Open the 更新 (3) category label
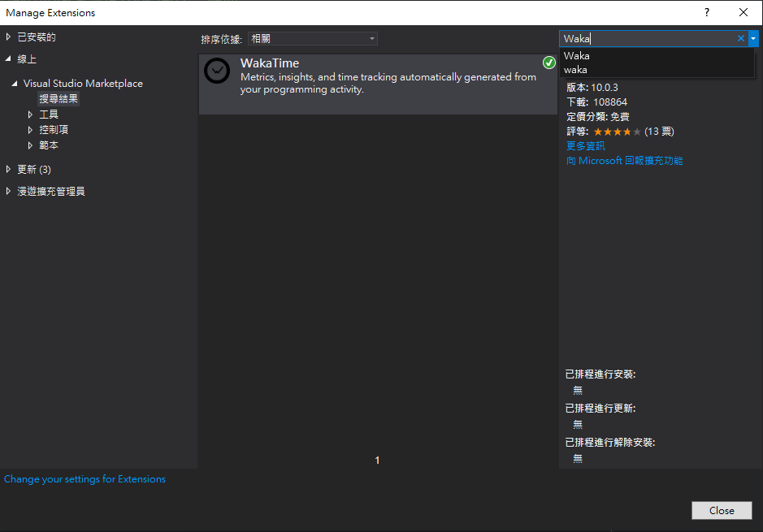This screenshot has height=532, width=763. click(x=34, y=169)
